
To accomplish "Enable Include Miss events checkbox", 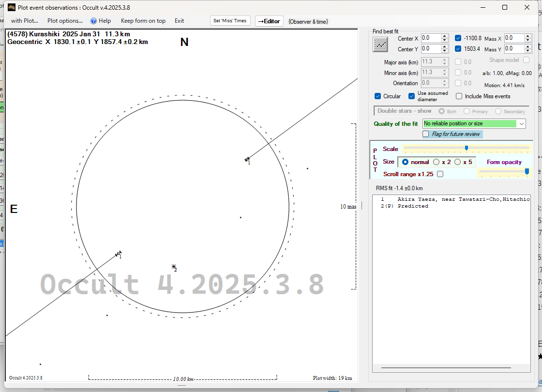I will coord(459,96).
